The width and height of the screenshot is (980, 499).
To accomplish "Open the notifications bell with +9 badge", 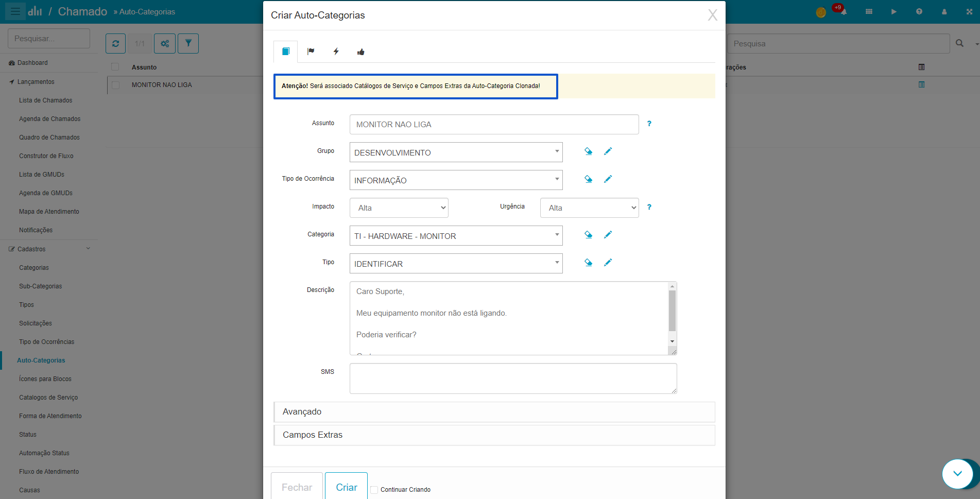I will coord(843,11).
